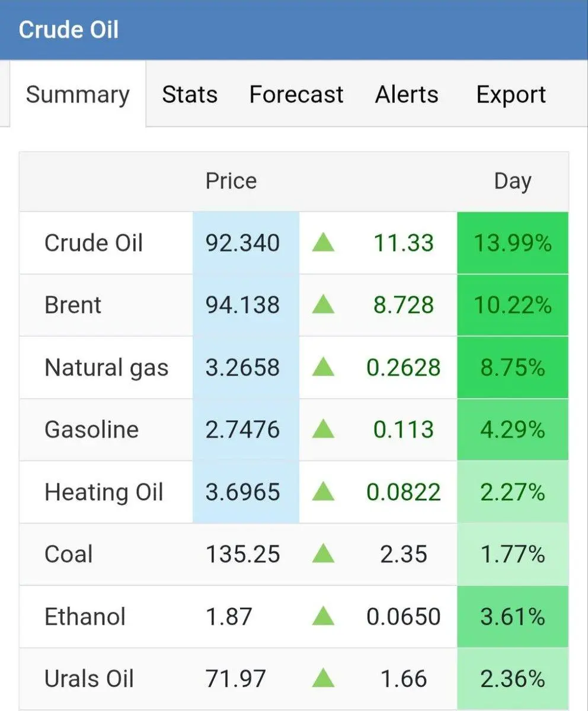Switch to the Stats tab
The width and height of the screenshot is (588, 711).
coord(190,95)
